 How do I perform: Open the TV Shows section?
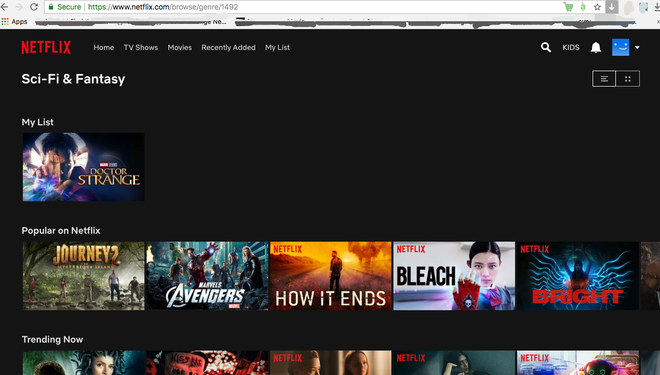point(141,48)
